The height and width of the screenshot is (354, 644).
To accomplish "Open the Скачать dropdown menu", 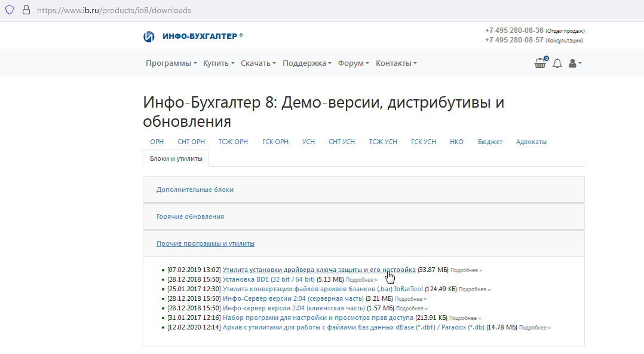I will 258,63.
